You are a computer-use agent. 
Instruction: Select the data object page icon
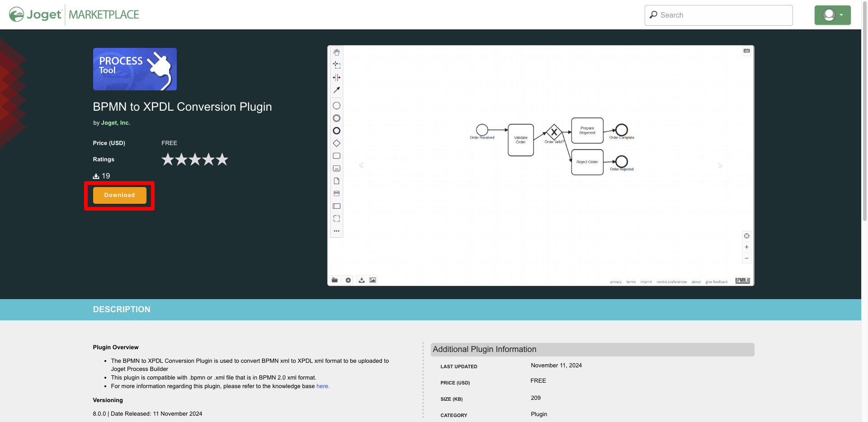336,181
